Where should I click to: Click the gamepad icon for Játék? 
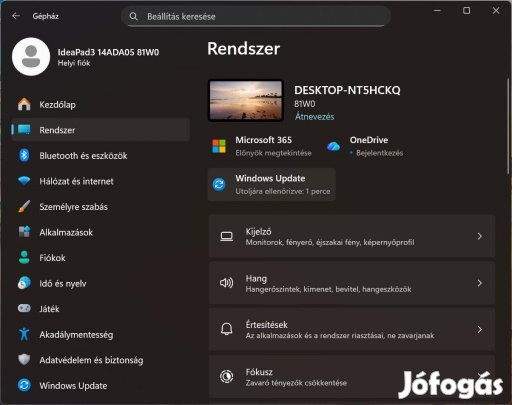(24, 308)
